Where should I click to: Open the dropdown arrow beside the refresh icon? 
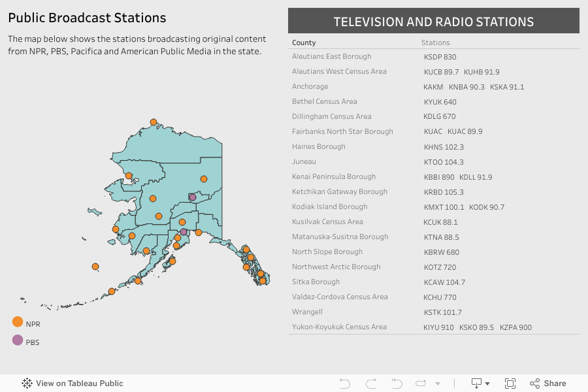point(438,384)
